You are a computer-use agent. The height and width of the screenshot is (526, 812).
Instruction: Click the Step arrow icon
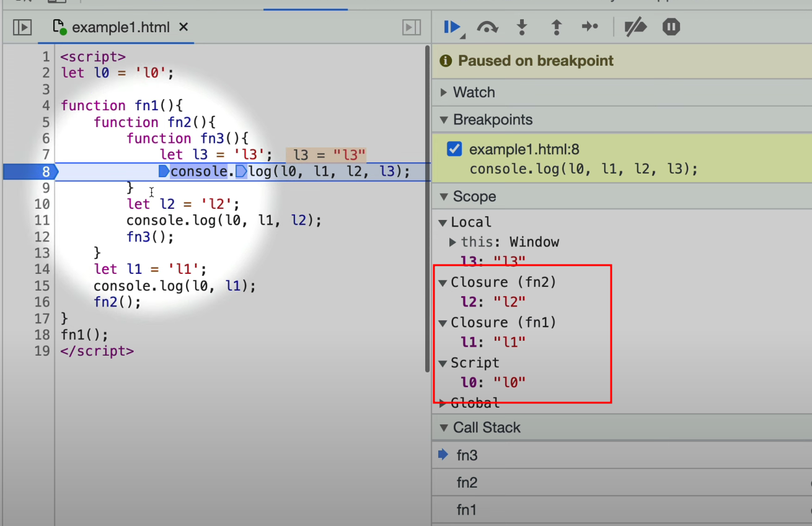(x=590, y=27)
